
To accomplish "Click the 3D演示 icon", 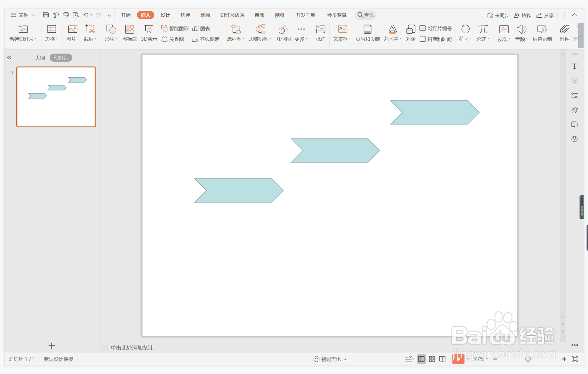I will (149, 33).
